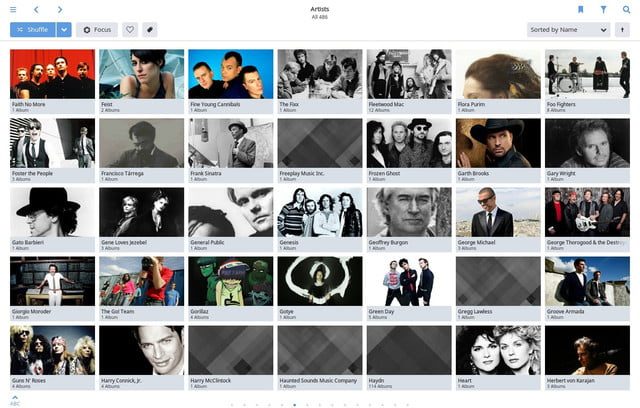
Task: Open bookmarks with the bookmark icon
Action: coord(580,9)
